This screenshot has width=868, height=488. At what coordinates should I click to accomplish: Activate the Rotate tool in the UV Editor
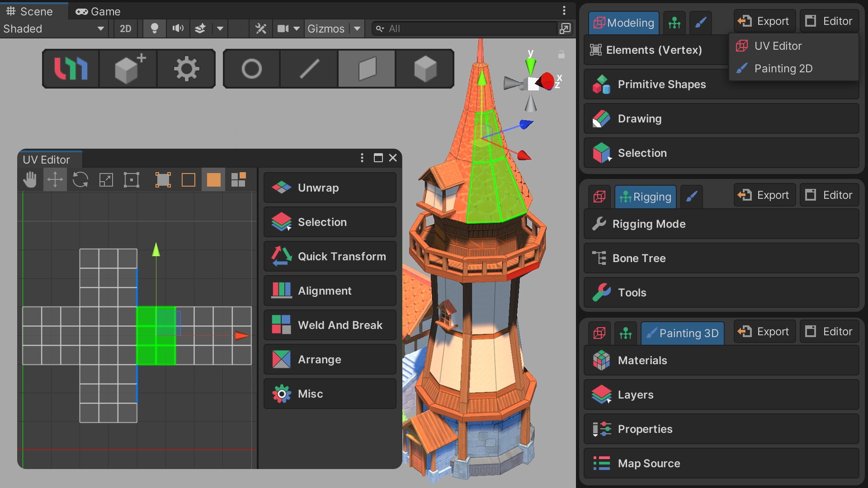[80, 179]
